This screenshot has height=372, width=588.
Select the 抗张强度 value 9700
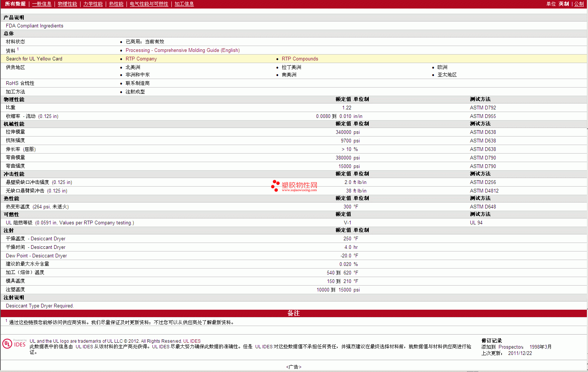tap(346, 141)
